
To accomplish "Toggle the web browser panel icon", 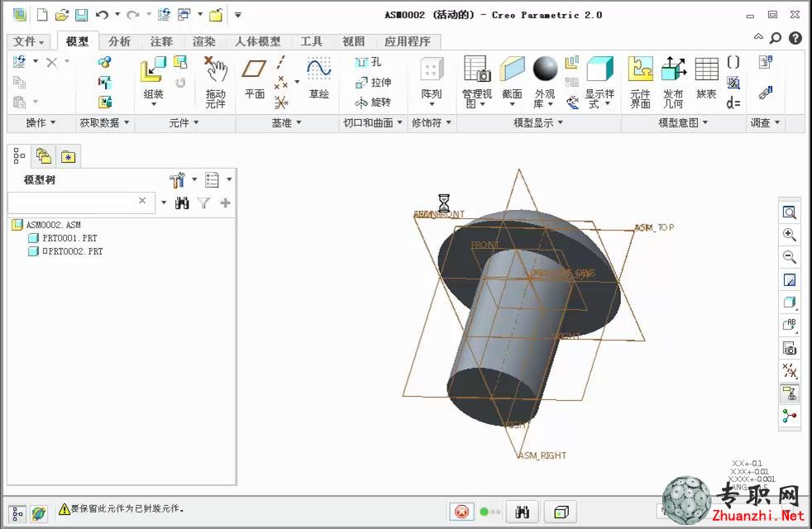I will (x=39, y=513).
